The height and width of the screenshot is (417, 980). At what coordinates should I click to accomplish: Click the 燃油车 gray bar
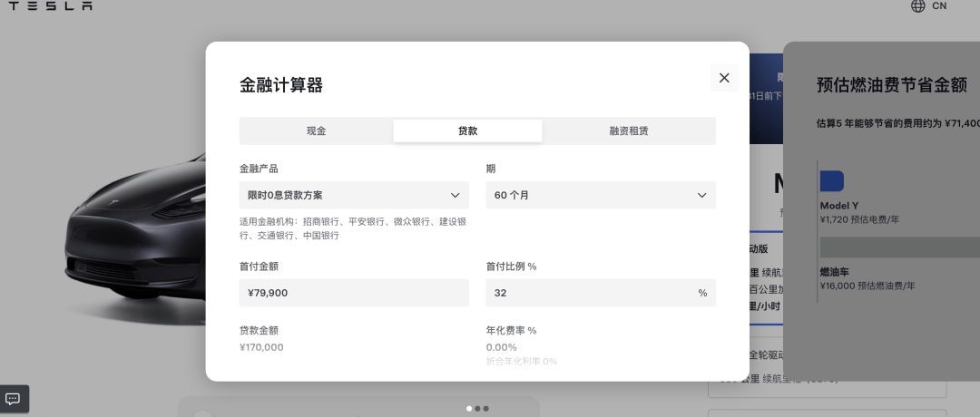(900, 247)
